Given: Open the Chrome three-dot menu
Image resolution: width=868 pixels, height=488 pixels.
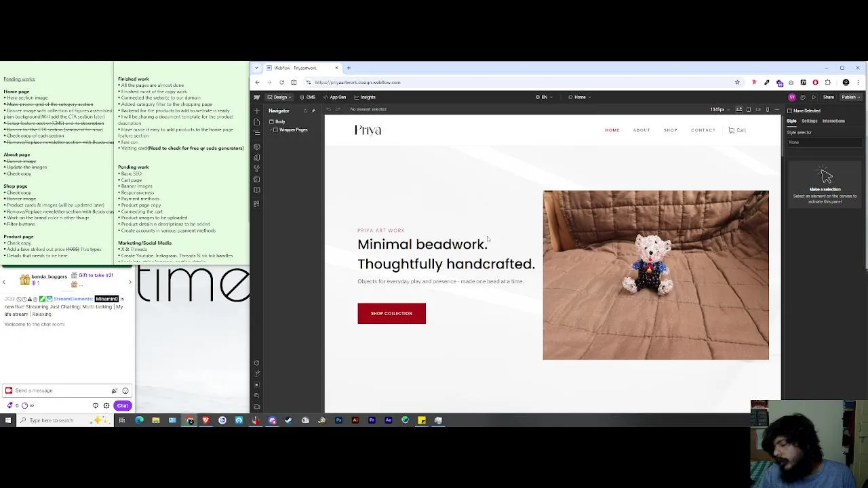Looking at the screenshot, I should pyautogui.click(x=858, y=82).
